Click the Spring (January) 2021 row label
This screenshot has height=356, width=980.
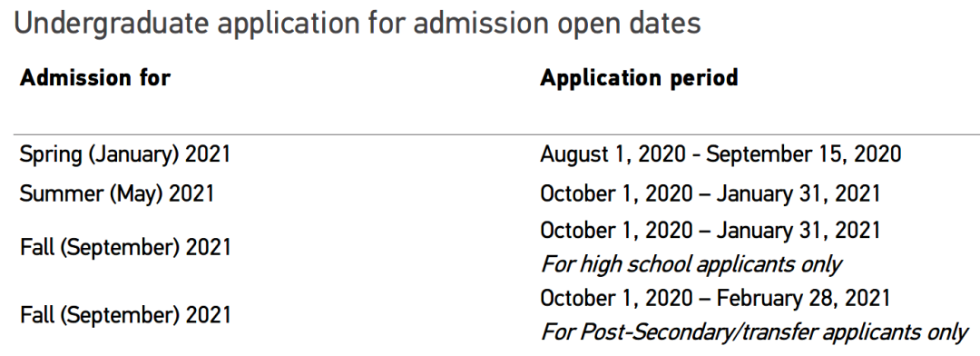click(125, 153)
